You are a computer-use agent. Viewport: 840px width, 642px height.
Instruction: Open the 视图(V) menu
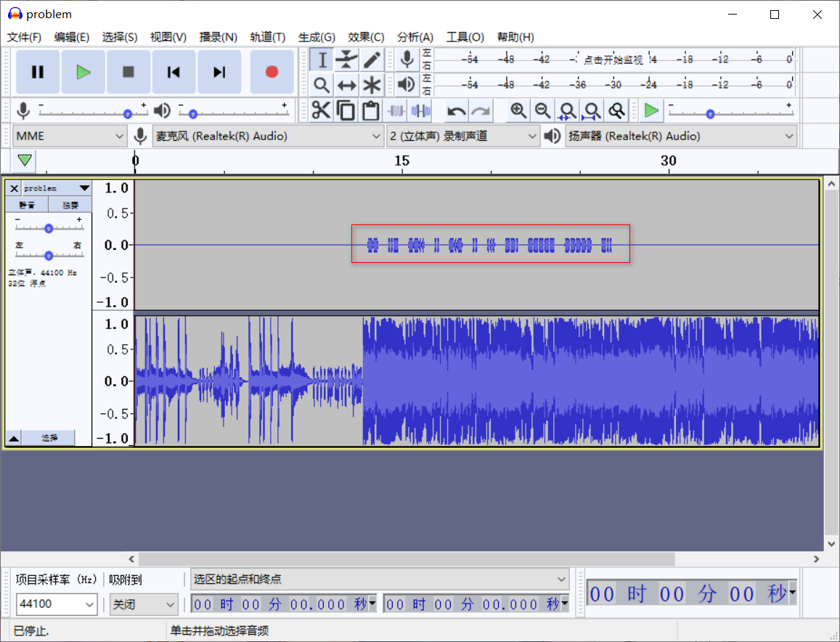168,37
